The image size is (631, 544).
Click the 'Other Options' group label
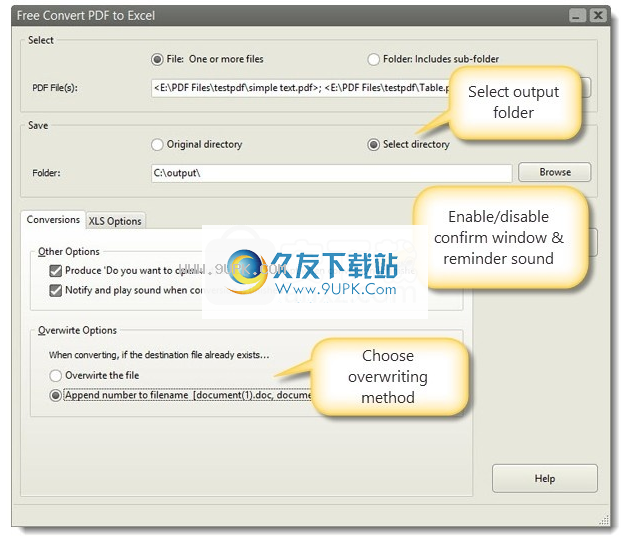tap(69, 252)
